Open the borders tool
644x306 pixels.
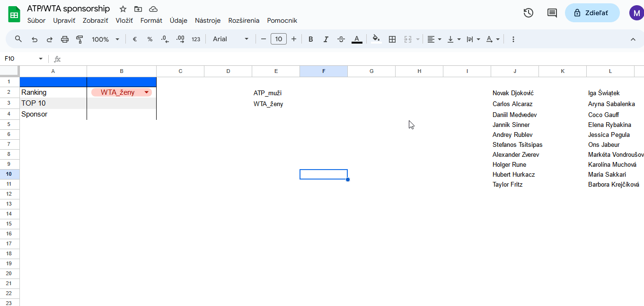[392, 39]
